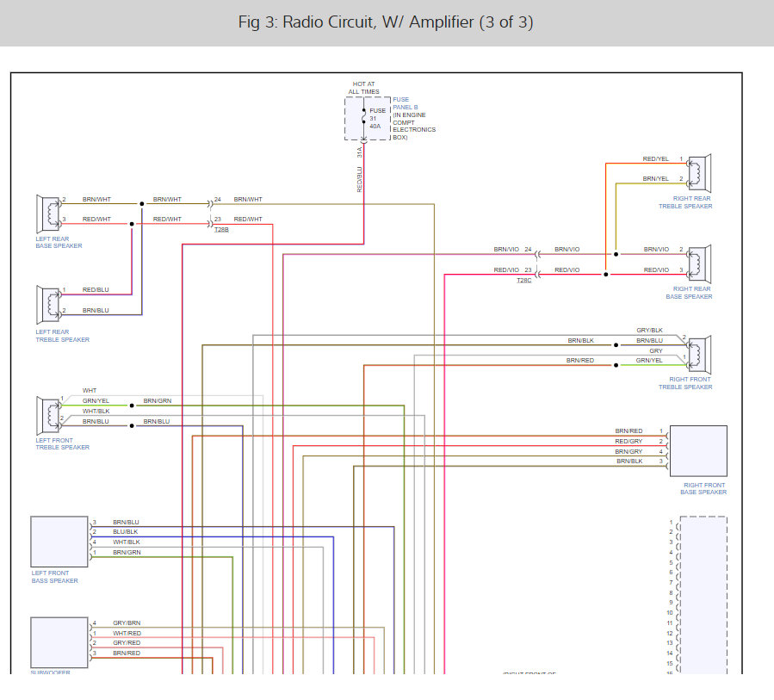Click the 'FUSE PANEL B' description text
Image resolution: width=774 pixels, height=700 pixels.
[x=414, y=119]
